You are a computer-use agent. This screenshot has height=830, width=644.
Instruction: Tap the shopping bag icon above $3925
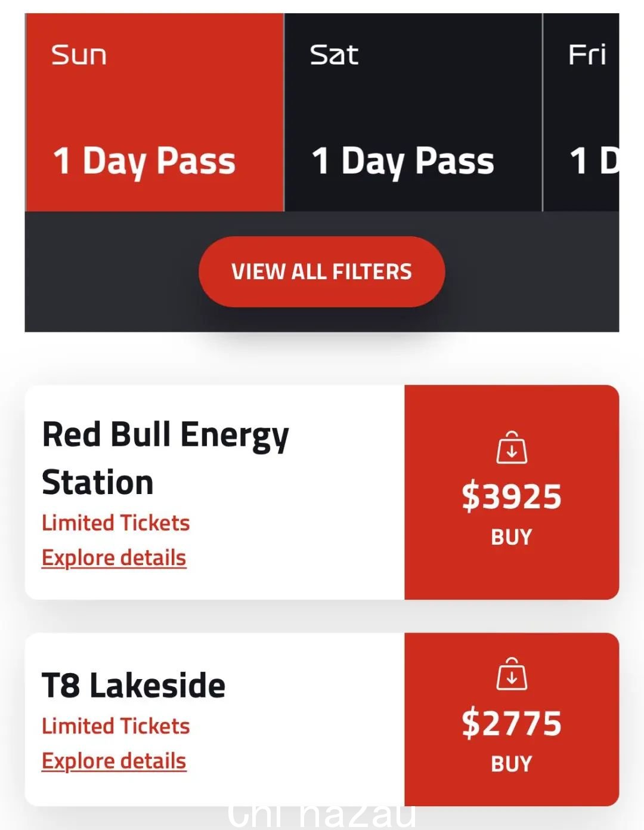click(512, 448)
